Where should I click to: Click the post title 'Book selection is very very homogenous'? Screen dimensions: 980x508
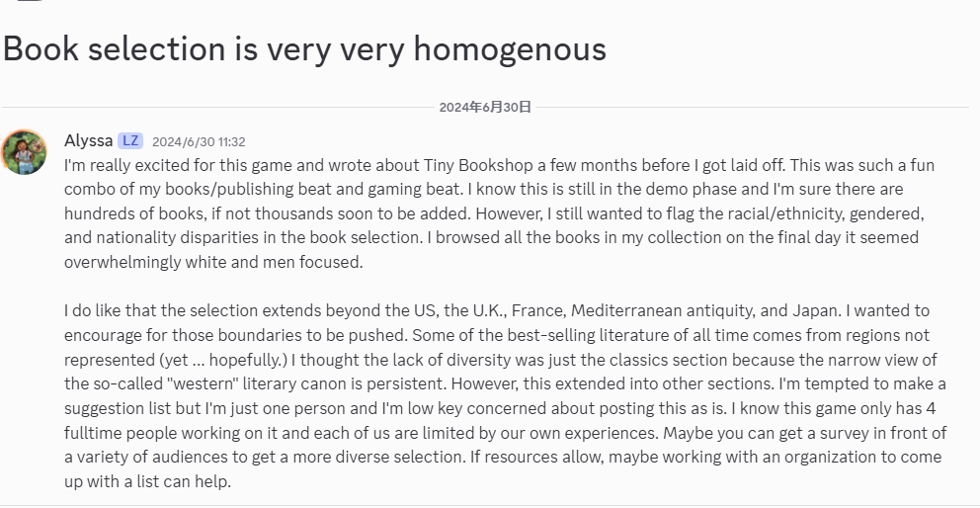click(x=304, y=48)
